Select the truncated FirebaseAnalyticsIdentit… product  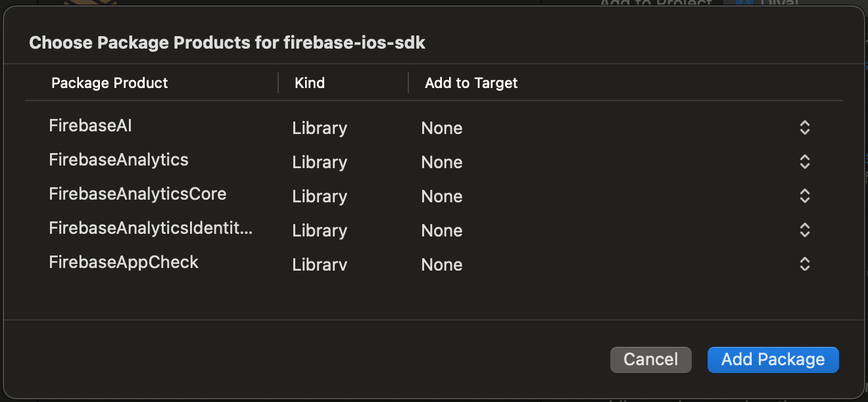pyautogui.click(x=151, y=228)
